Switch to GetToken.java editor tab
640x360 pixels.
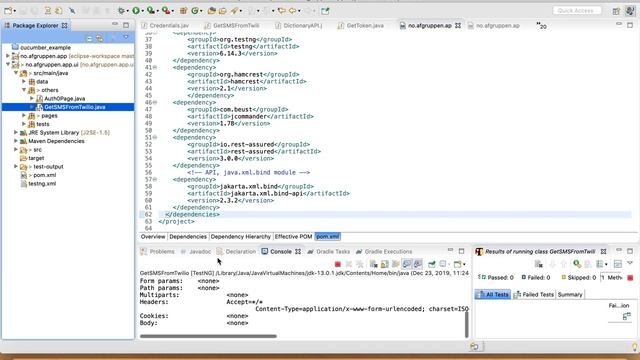(361, 25)
